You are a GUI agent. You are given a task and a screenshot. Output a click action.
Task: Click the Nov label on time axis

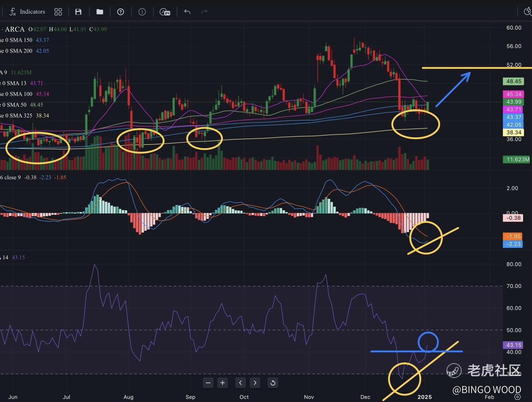click(309, 397)
